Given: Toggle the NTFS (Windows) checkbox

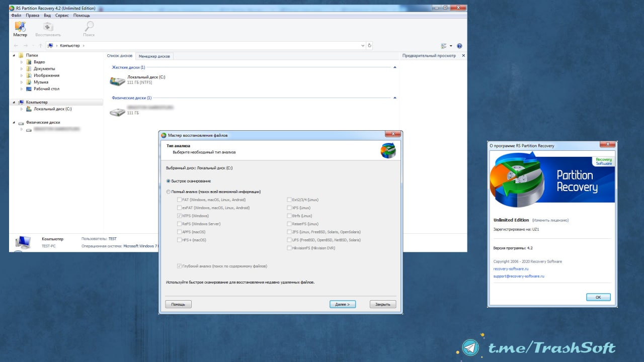Looking at the screenshot, I should click(179, 216).
